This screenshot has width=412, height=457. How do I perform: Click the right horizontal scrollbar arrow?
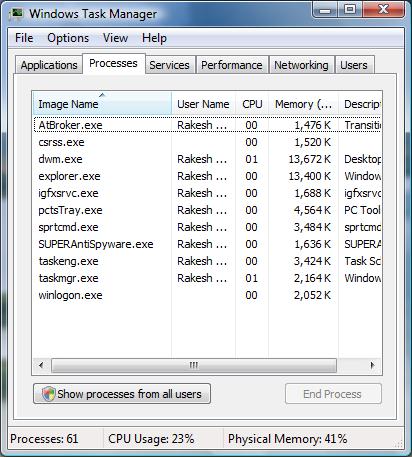(372, 365)
